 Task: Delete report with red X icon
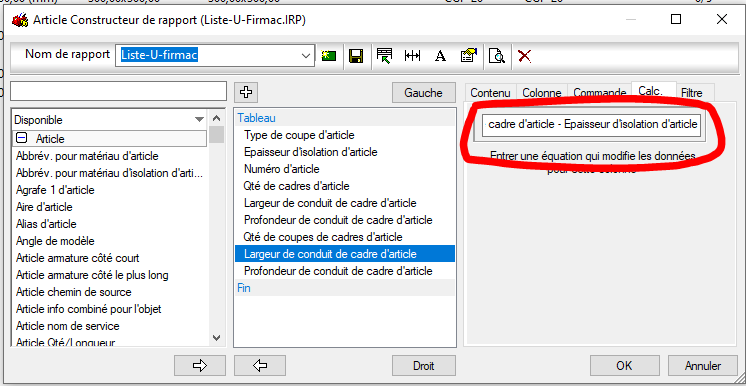pyautogui.click(x=524, y=56)
